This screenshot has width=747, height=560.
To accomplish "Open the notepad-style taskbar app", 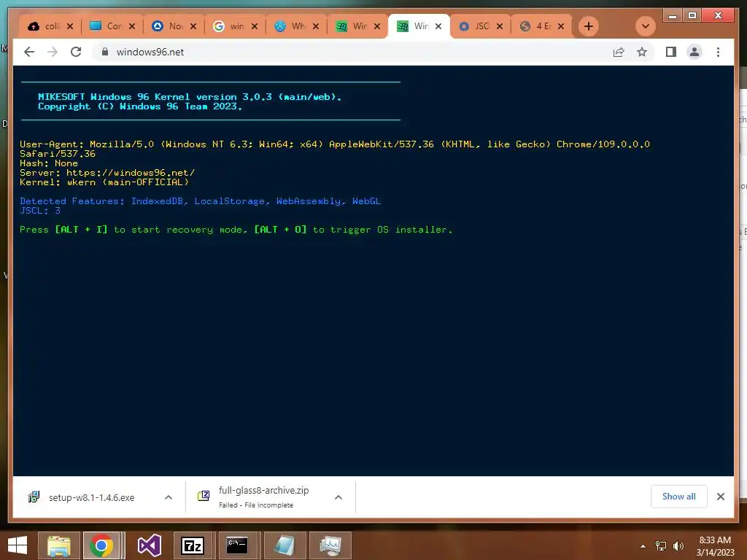I will (284, 545).
